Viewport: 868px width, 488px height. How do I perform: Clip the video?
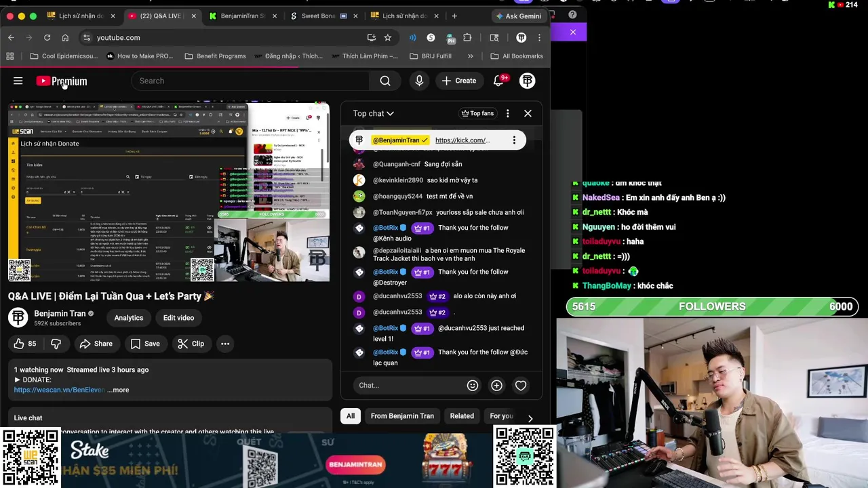(x=191, y=344)
